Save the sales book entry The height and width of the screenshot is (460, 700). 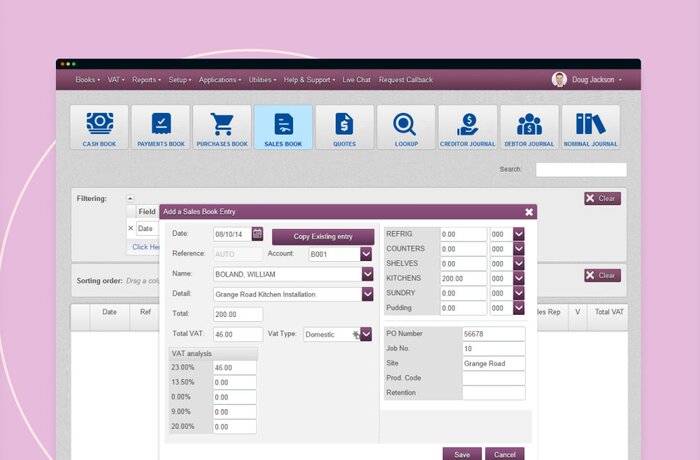tap(462, 454)
